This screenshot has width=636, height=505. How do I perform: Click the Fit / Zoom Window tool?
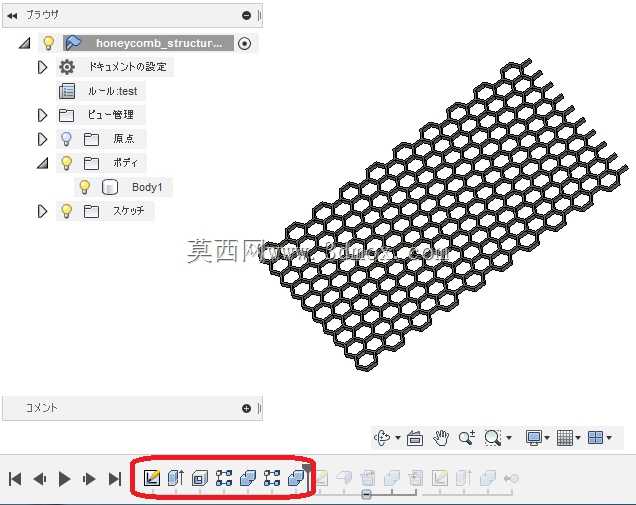pyautogui.click(x=493, y=438)
